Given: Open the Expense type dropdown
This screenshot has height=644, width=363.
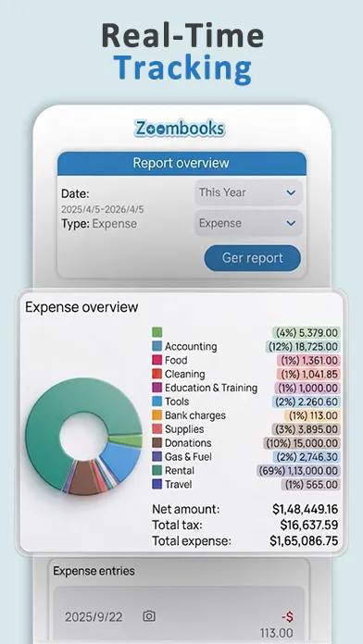Looking at the screenshot, I should click(x=248, y=223).
